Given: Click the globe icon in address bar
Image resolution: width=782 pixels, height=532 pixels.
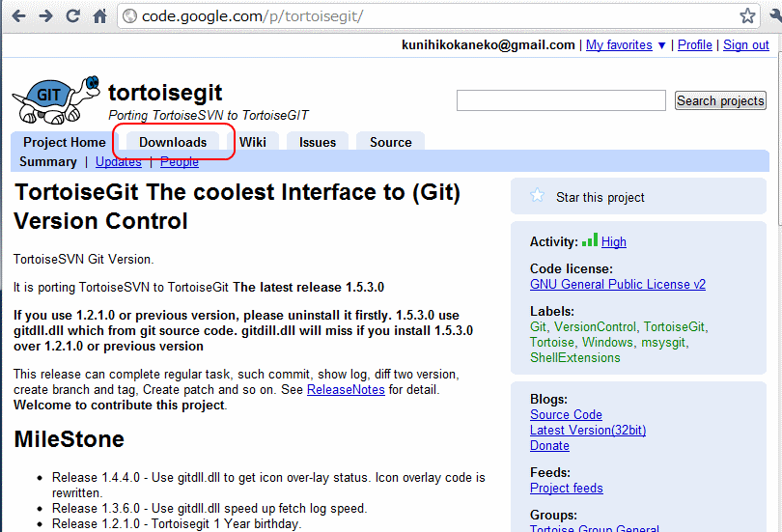Looking at the screenshot, I should click(x=129, y=16).
